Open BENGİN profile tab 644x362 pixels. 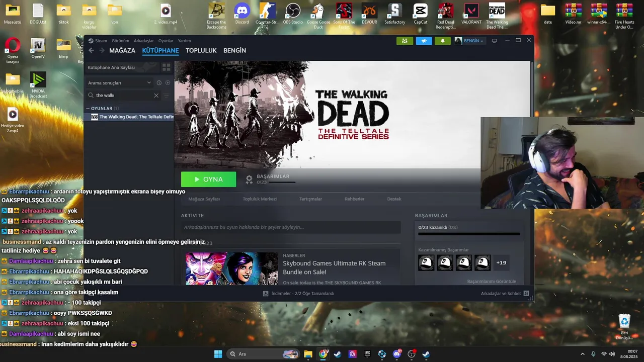[234, 50]
